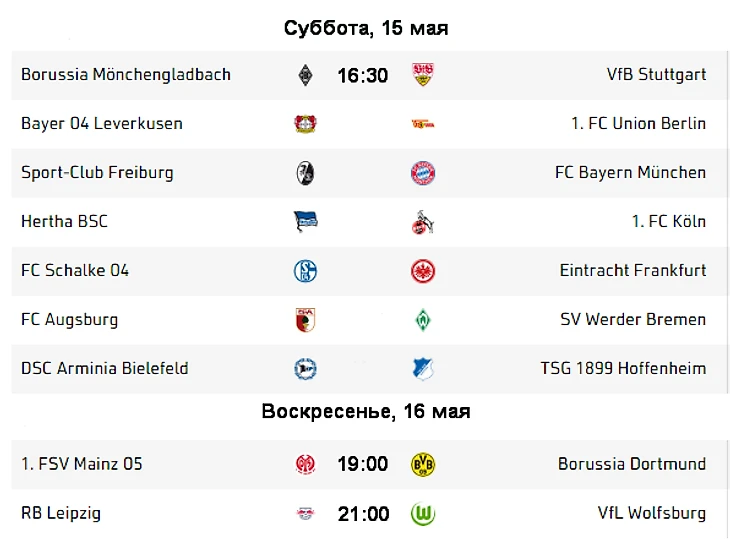Click the FC Schalke 04 crest
730x560 pixels.
[306, 271]
